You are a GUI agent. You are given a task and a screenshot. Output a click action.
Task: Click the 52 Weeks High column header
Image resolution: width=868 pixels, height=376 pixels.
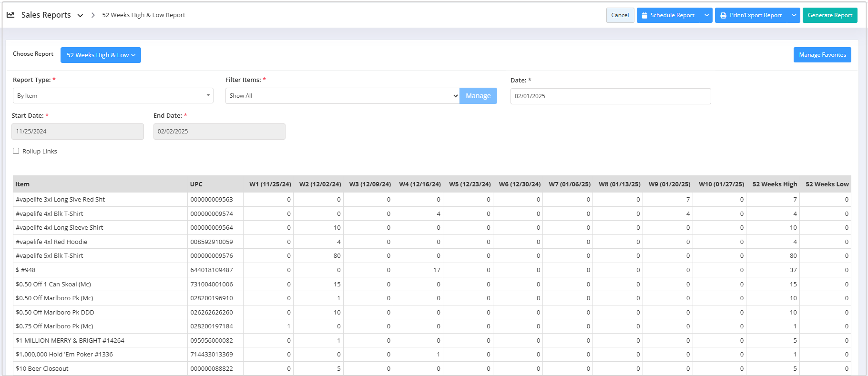tap(774, 184)
